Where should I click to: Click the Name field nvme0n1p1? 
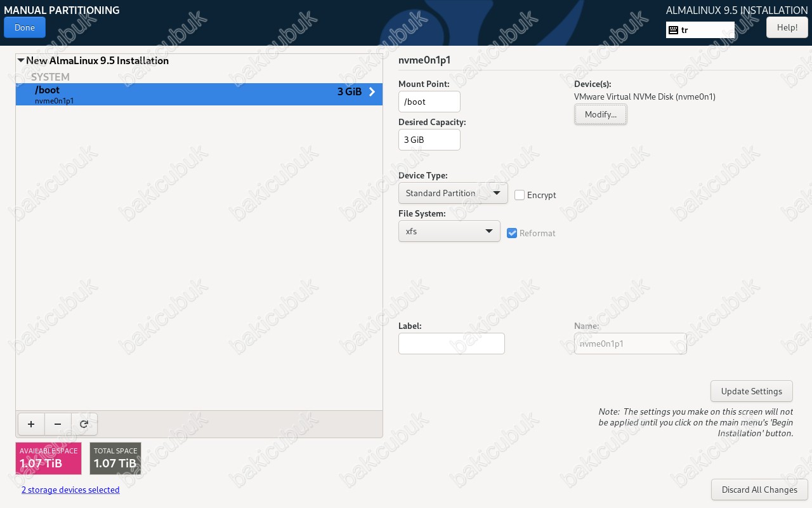(x=631, y=344)
